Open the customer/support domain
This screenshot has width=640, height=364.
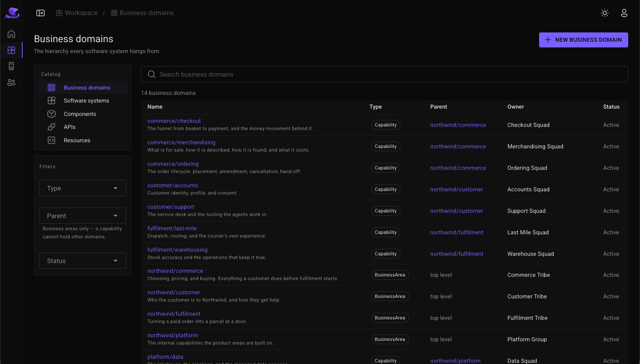pos(171,207)
